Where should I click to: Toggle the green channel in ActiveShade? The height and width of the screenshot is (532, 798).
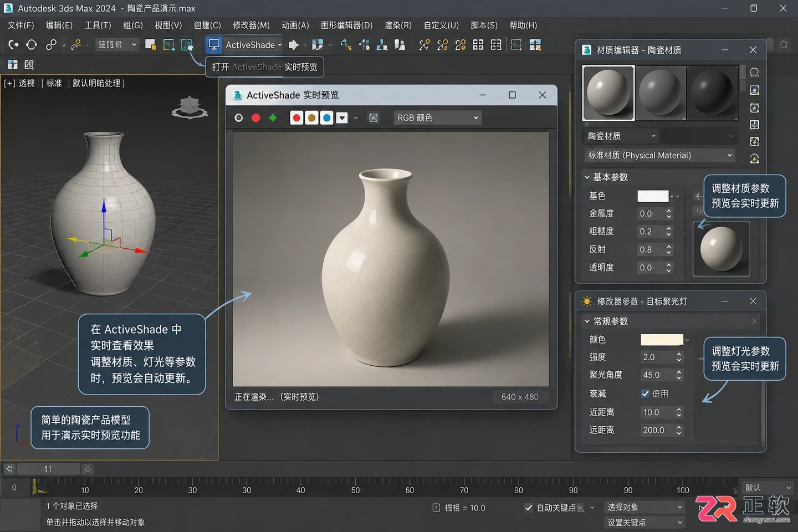pos(311,117)
